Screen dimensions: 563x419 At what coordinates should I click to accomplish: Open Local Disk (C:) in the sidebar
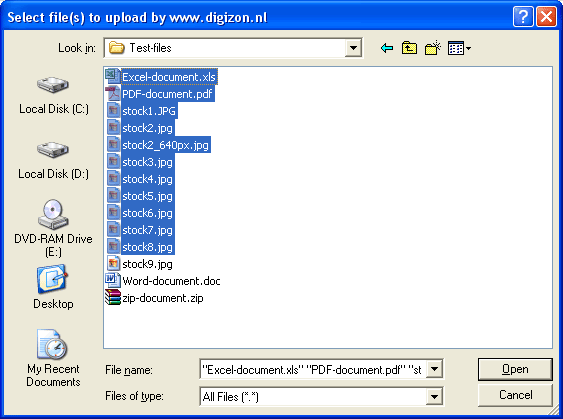(53, 95)
